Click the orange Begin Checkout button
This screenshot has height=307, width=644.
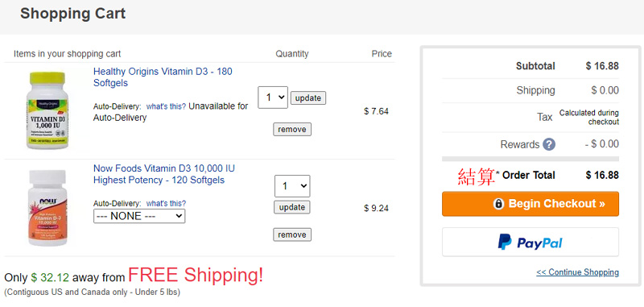pyautogui.click(x=530, y=204)
